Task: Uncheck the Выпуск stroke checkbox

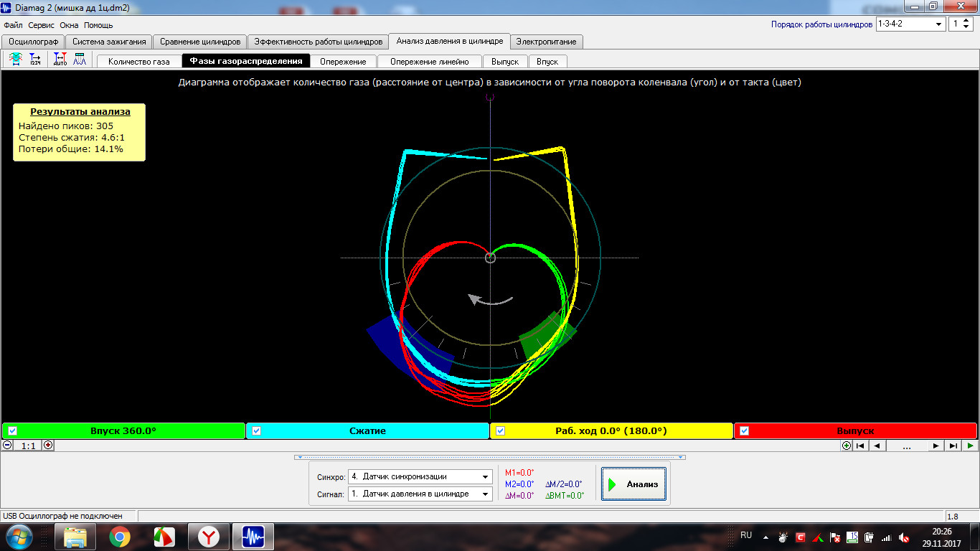Action: [744, 431]
